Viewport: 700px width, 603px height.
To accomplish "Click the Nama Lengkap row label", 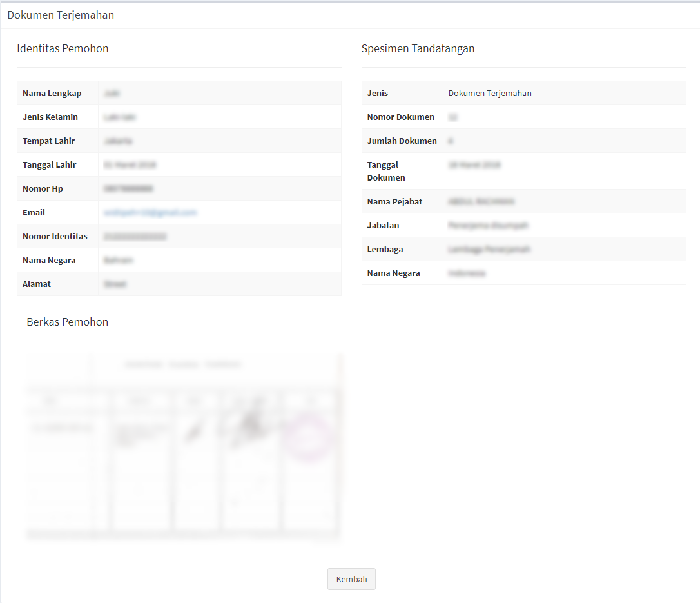I will click(52, 93).
